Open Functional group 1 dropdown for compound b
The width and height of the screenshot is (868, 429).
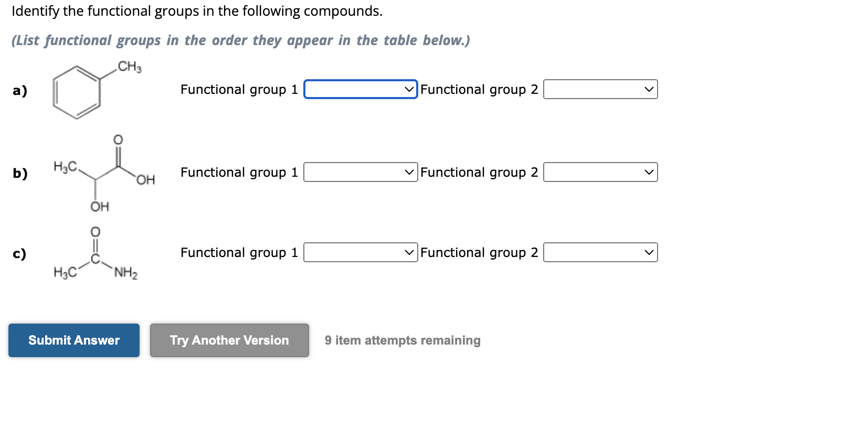tap(360, 172)
